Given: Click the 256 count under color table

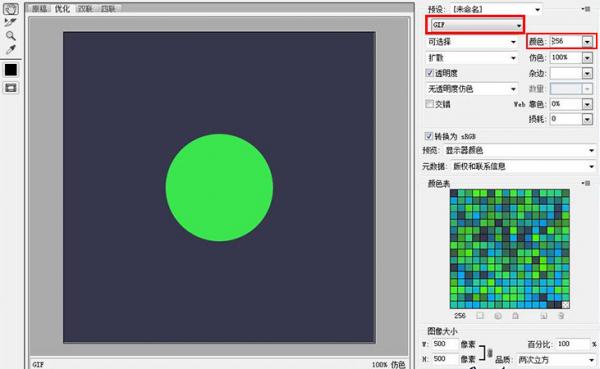Looking at the screenshot, I should [x=460, y=316].
